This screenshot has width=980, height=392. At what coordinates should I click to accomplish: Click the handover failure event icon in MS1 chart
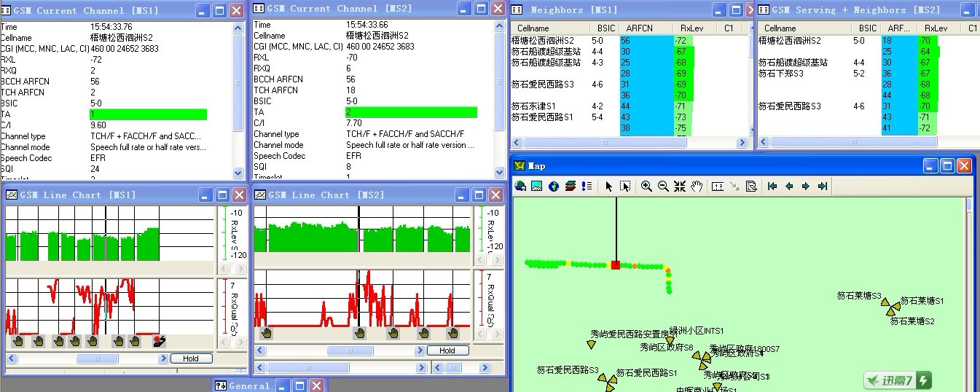click(159, 341)
